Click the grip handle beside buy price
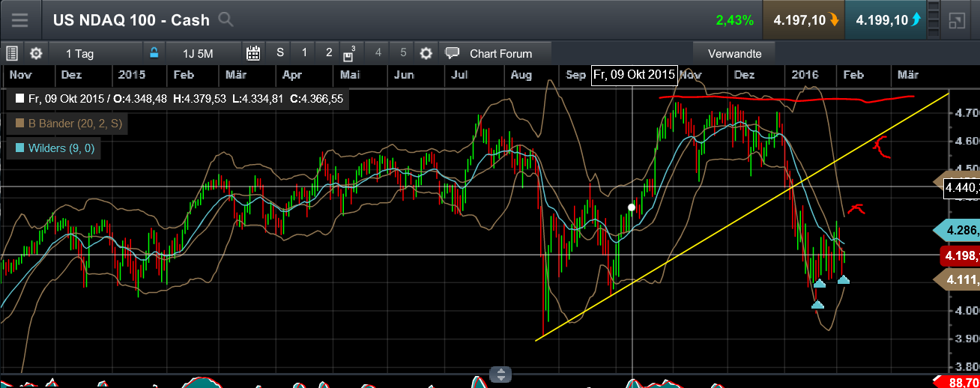 point(932,20)
